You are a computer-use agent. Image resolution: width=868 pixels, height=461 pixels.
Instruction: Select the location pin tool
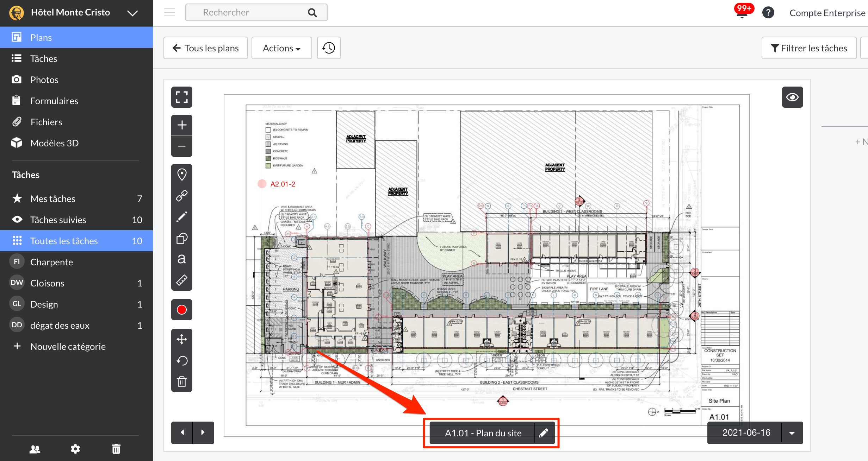[x=182, y=175]
